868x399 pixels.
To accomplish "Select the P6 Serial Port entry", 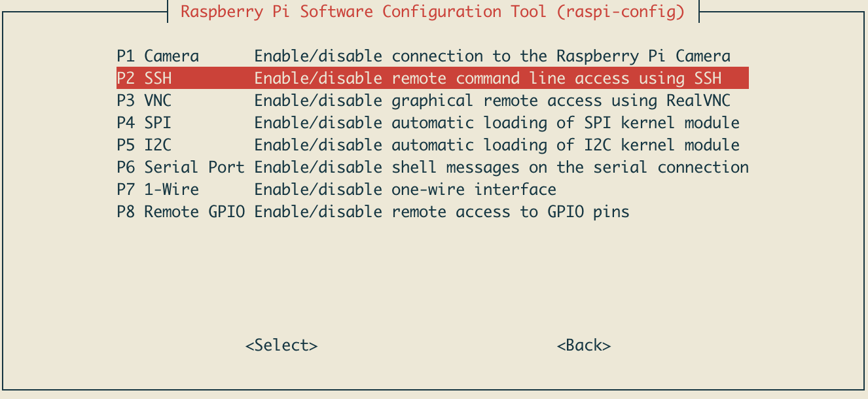I will [x=181, y=167].
